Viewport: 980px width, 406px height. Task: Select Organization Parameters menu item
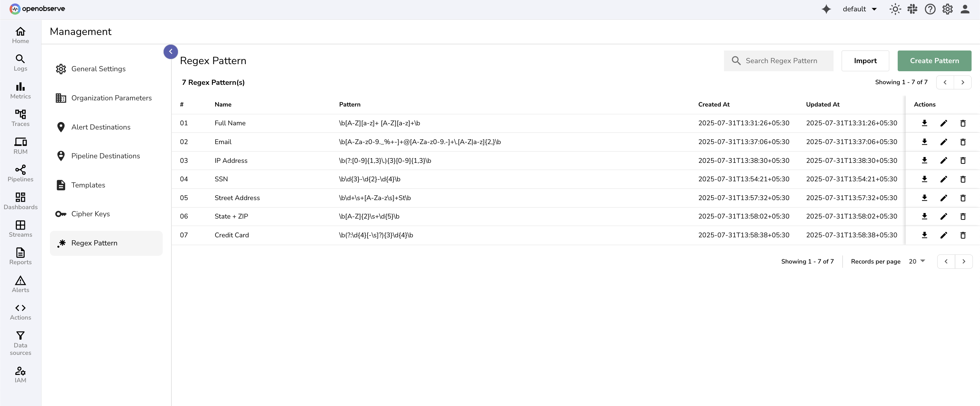(x=106, y=98)
